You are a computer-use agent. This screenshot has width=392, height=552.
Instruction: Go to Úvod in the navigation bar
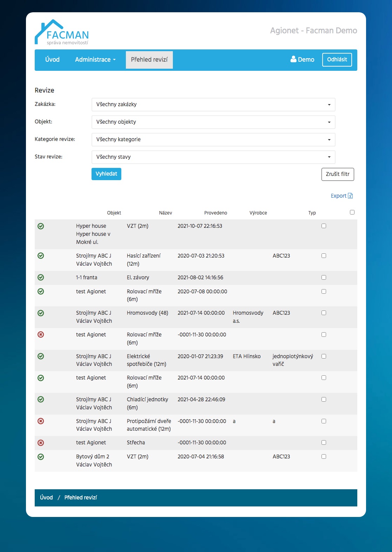pyautogui.click(x=52, y=60)
